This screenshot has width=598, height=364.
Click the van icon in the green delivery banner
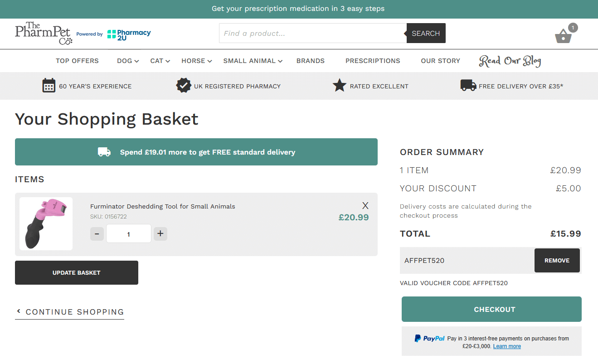(x=104, y=152)
